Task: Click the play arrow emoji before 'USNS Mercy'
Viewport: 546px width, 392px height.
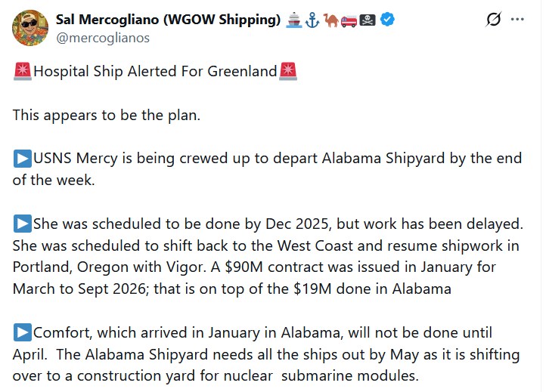Action: click(23, 159)
